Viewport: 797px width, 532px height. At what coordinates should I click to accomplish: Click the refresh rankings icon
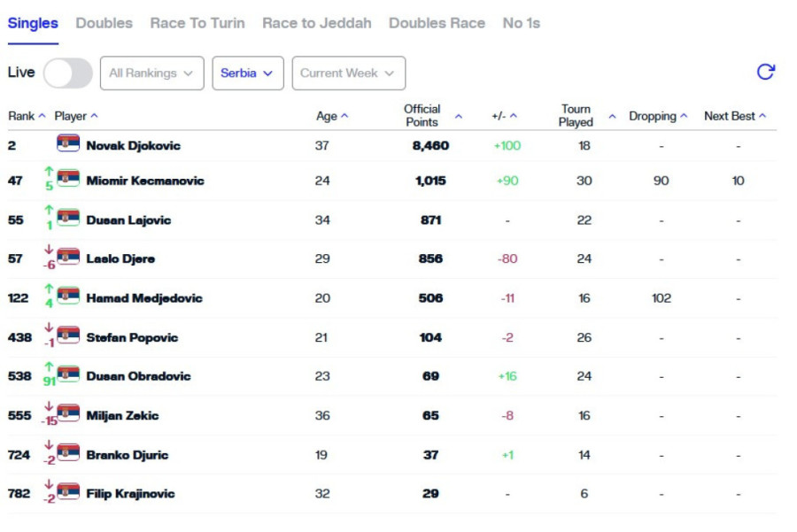pos(765,73)
